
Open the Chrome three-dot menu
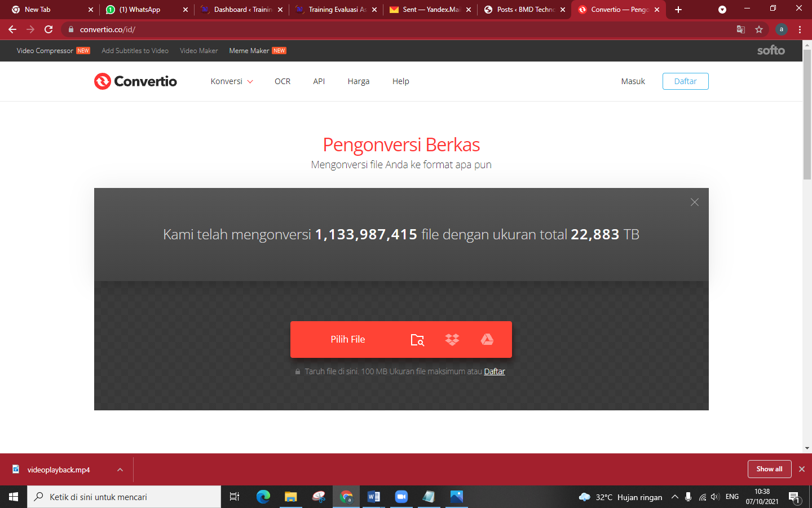[800, 29]
